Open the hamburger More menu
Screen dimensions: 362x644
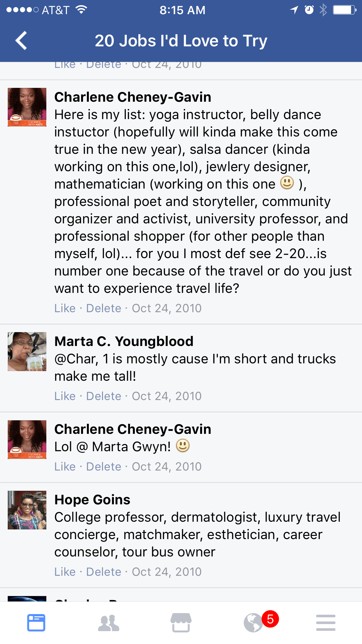click(326, 622)
